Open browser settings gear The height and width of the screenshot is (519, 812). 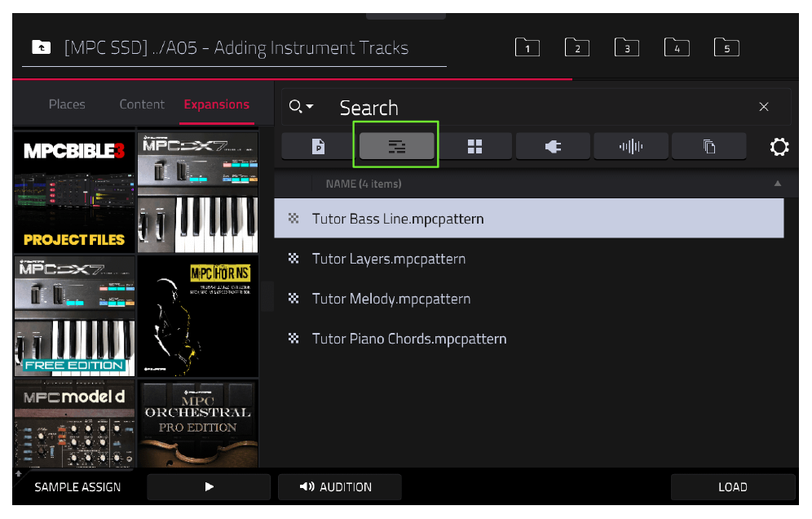(x=779, y=147)
